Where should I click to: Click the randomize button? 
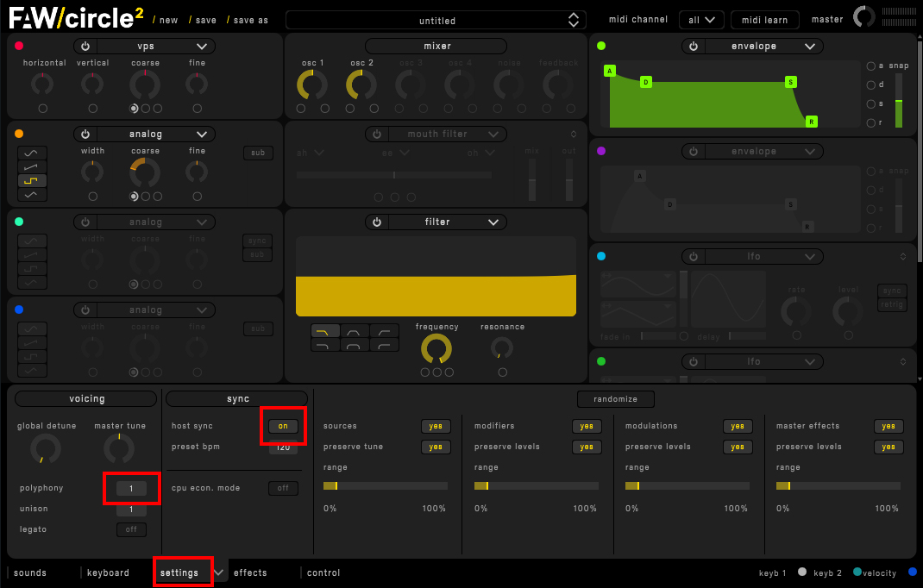point(615,399)
